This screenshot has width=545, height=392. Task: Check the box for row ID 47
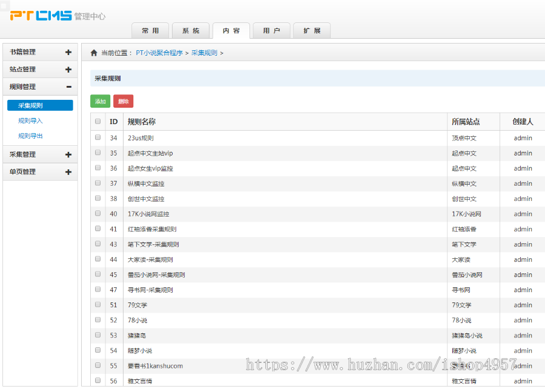(97, 290)
